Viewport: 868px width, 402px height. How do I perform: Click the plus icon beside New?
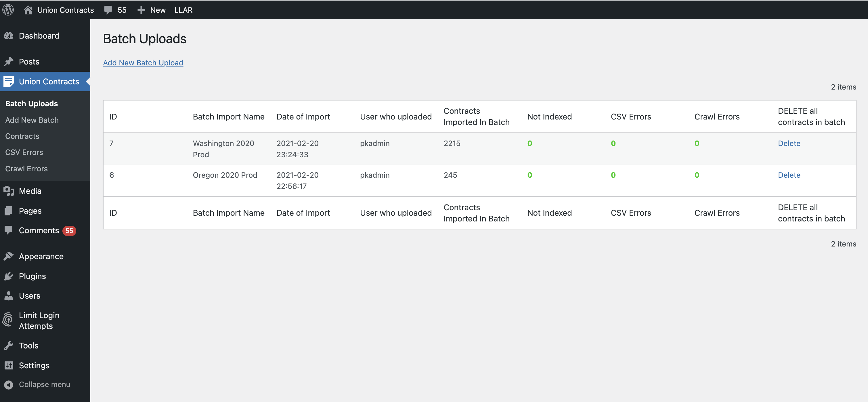point(141,10)
